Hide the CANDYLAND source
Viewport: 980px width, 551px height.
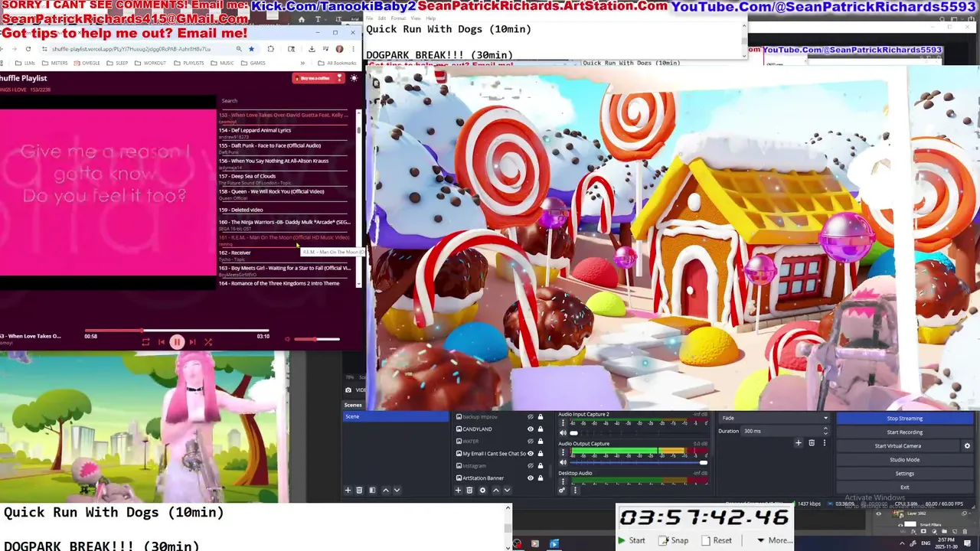tap(531, 429)
